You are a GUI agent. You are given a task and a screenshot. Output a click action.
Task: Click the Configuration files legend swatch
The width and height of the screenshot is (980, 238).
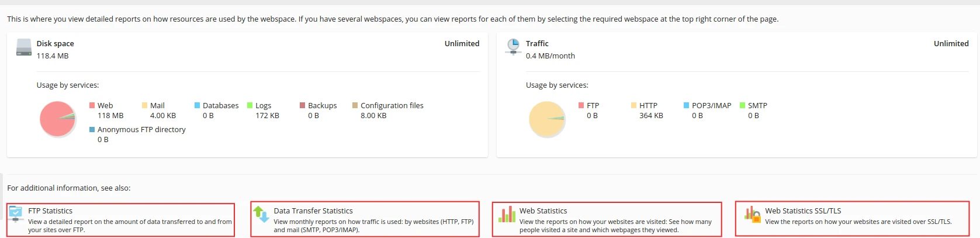[355, 105]
